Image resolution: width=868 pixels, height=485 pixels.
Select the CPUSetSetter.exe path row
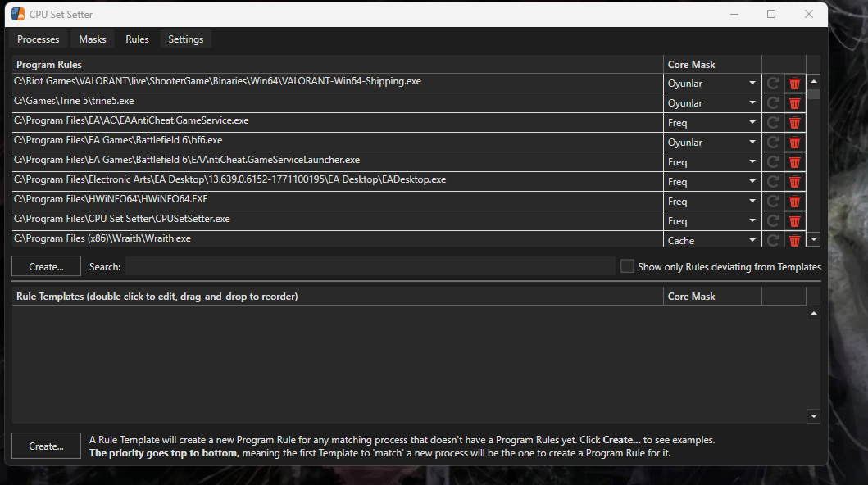coord(337,220)
